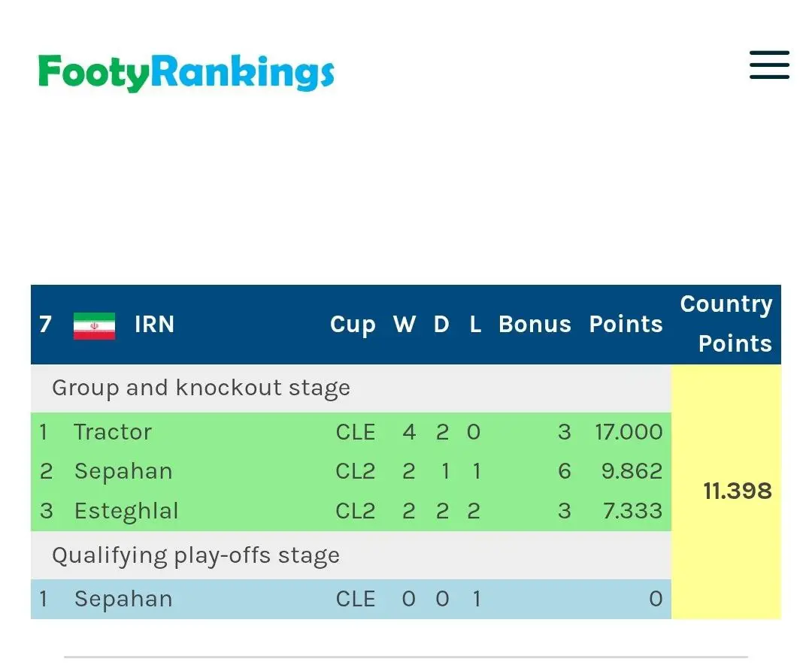Click the Qualifying play-offs stage heading
This screenshot has width=812, height=668.
click(195, 555)
